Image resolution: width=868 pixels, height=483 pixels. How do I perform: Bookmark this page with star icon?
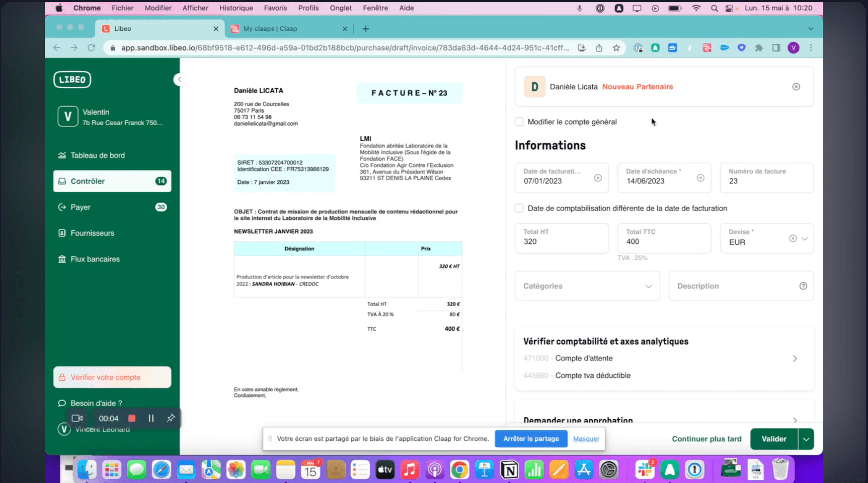point(616,47)
